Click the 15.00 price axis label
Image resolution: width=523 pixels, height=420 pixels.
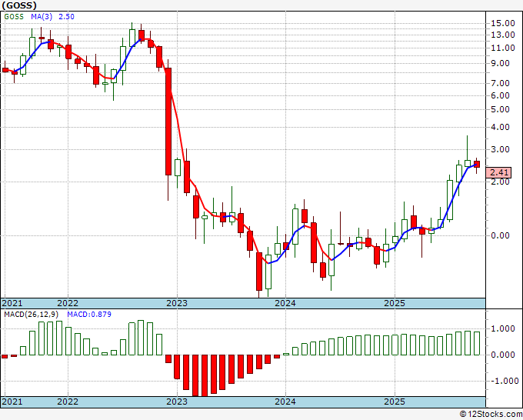tap(503, 23)
